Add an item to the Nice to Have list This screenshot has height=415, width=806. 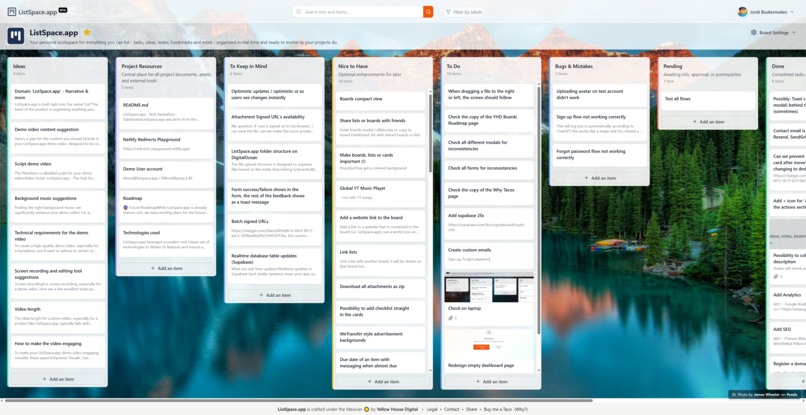point(382,382)
